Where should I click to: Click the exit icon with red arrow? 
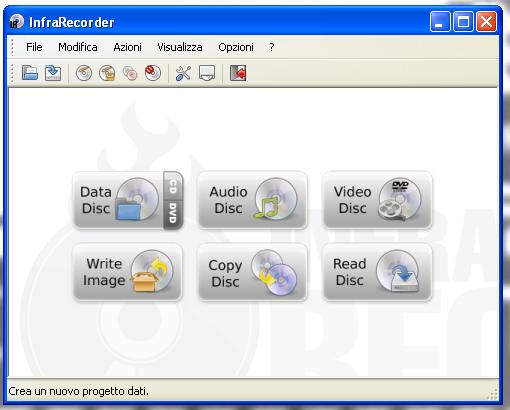point(238,73)
